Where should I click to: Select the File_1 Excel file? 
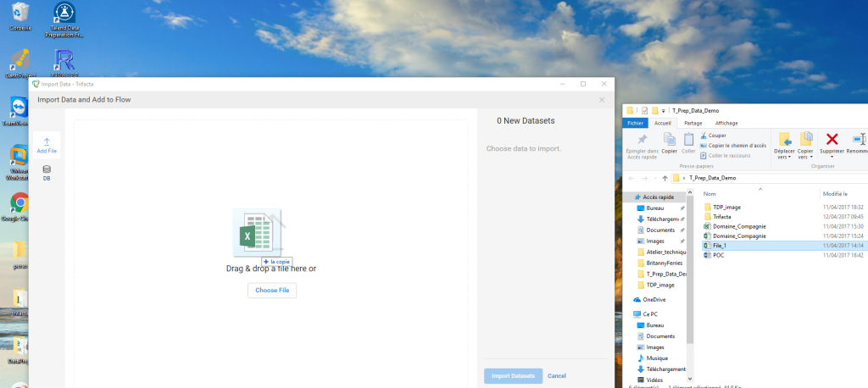point(719,245)
